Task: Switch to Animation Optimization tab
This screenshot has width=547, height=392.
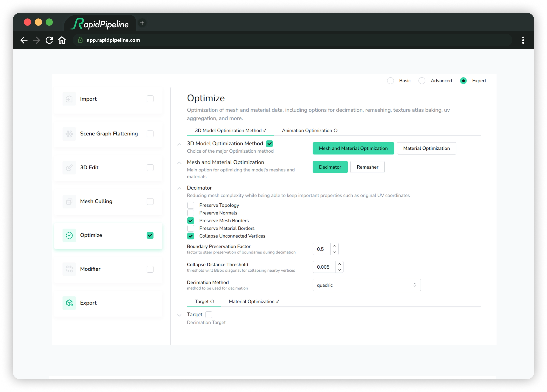Action: click(310, 131)
